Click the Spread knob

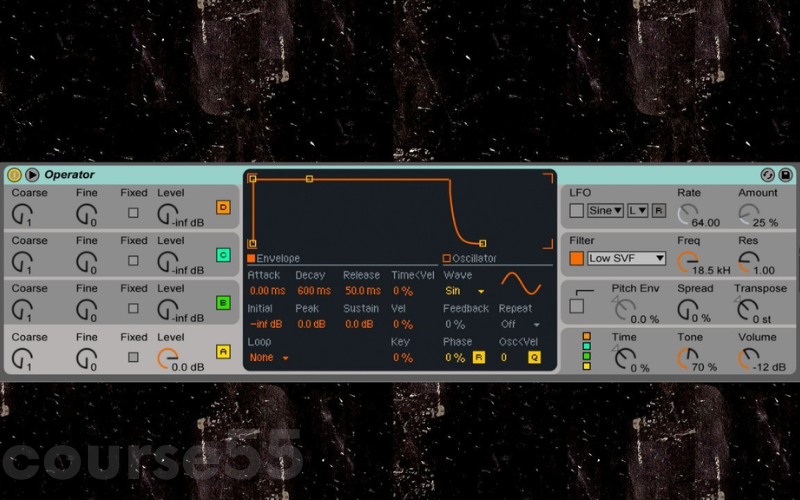pos(688,310)
